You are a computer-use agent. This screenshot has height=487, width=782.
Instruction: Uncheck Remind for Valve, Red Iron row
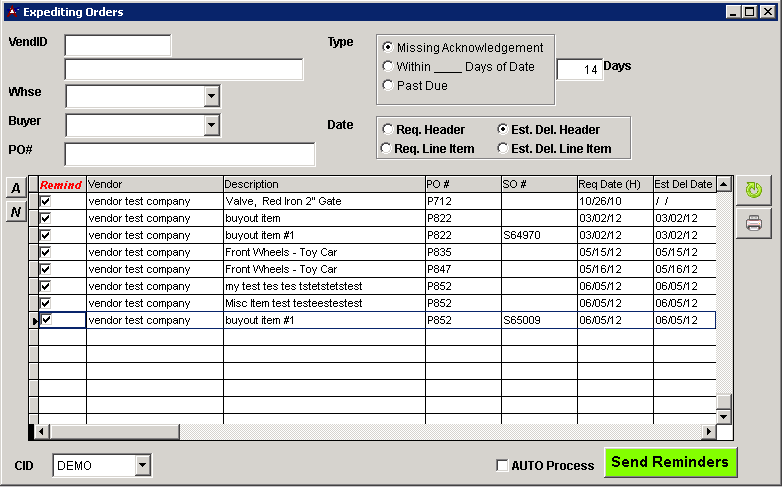pyautogui.click(x=45, y=201)
